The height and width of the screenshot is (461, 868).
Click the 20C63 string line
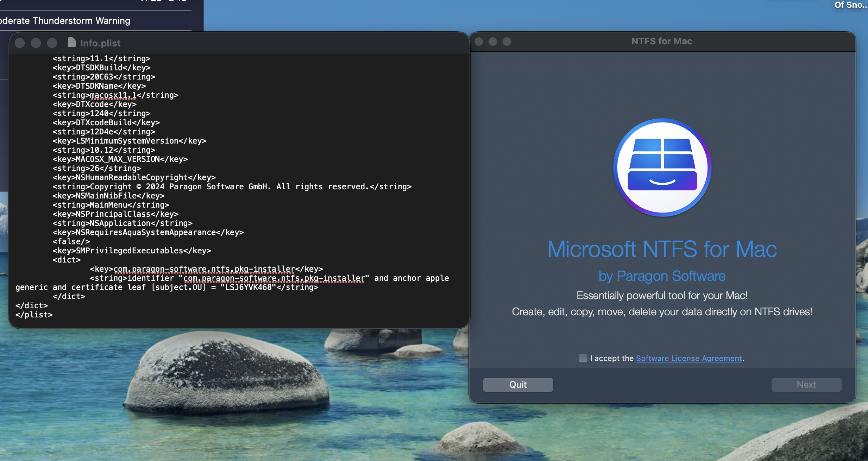click(x=104, y=77)
